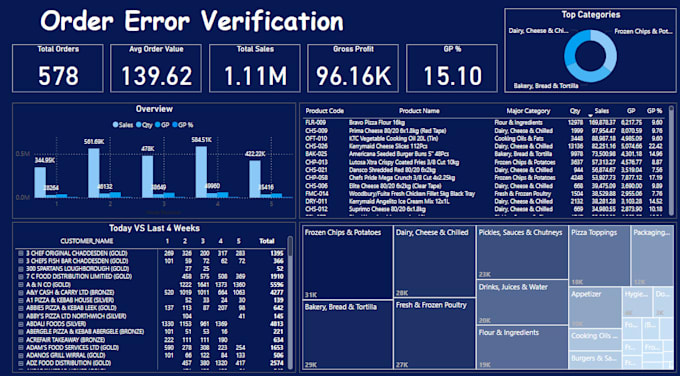Select the Flour & Ingredients treemap tile

[522, 348]
